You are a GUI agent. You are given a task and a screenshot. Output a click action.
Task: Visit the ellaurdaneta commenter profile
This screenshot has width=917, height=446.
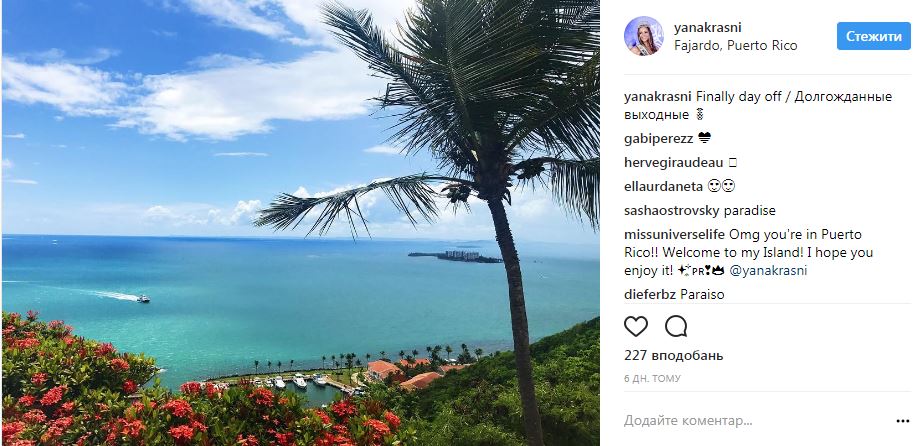tap(664, 186)
